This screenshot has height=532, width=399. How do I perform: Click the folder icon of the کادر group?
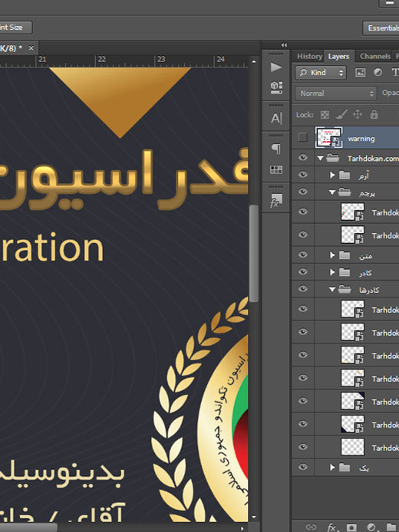(345, 272)
